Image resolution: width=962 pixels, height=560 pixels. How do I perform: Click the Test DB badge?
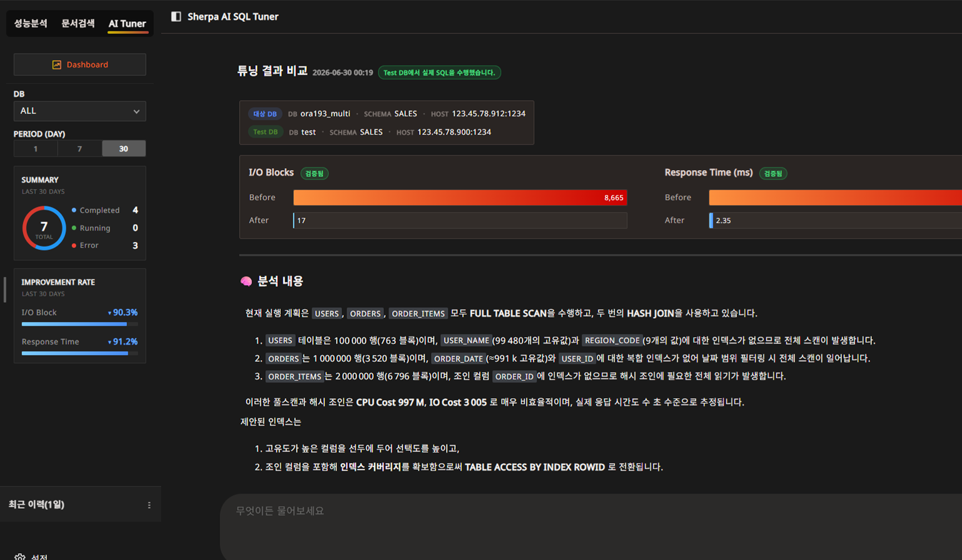click(x=265, y=132)
